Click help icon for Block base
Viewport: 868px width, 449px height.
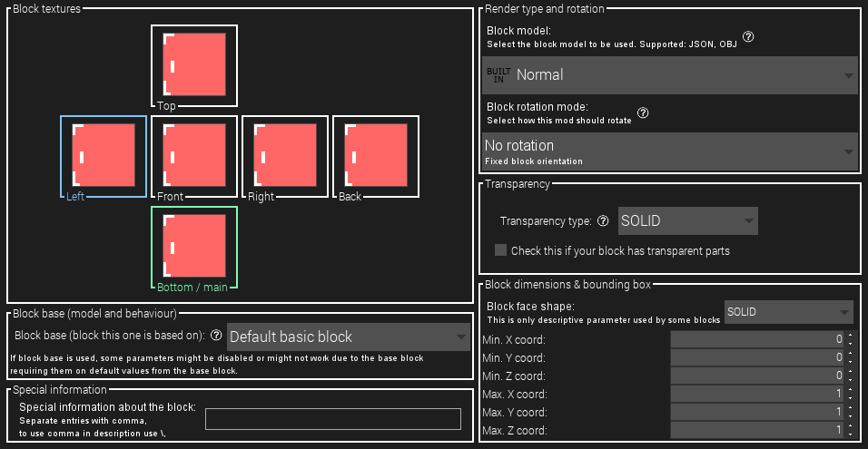216,336
